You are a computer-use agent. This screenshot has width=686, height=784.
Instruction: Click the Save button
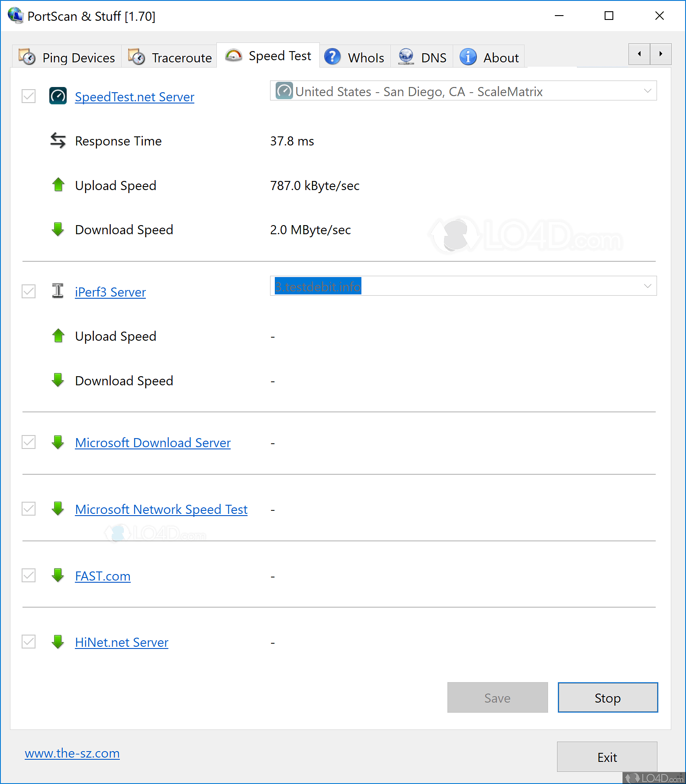(497, 697)
